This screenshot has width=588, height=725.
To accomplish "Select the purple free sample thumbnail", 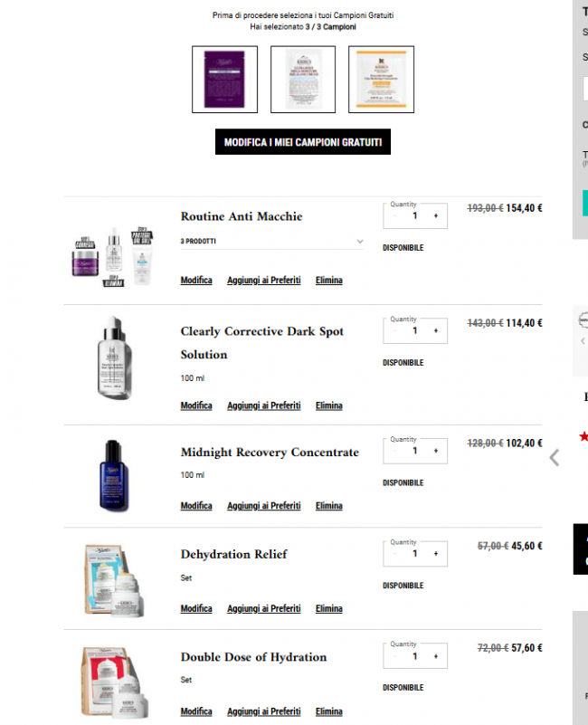I will click(x=224, y=79).
